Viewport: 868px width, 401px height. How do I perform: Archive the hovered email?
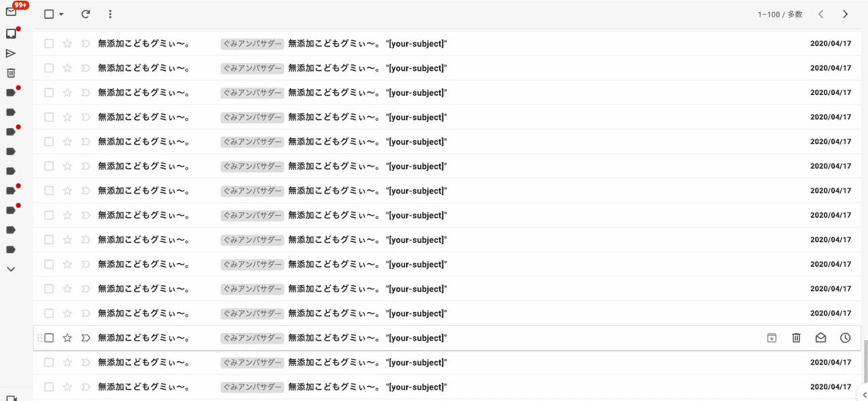pos(772,338)
